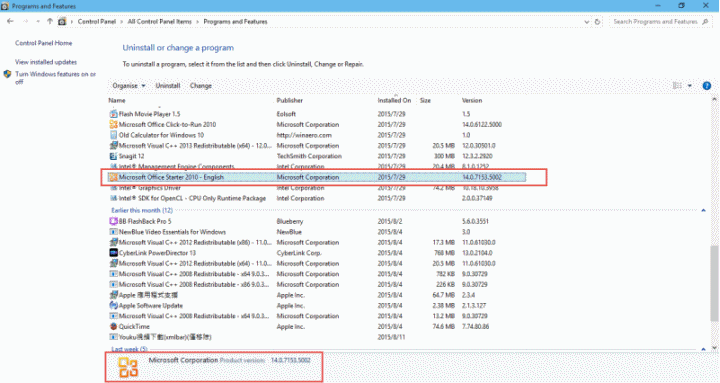Collapse the Last week group

703,349
